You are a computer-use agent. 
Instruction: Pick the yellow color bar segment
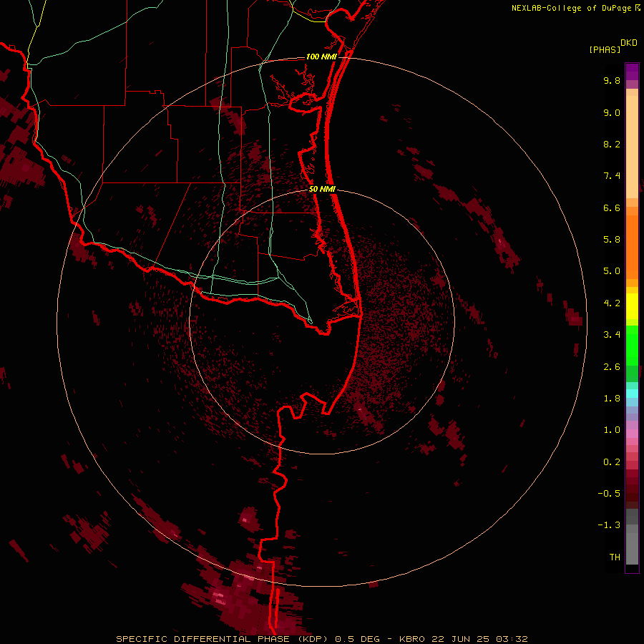[x=632, y=306]
